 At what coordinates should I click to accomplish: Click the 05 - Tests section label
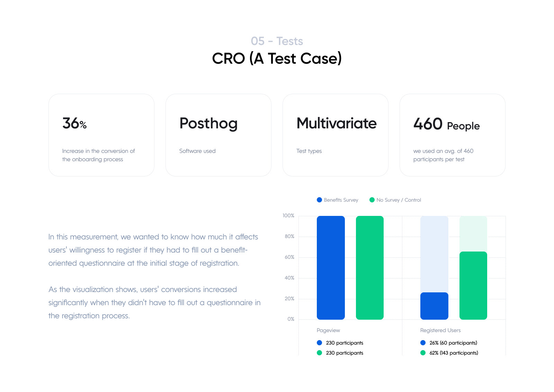pyautogui.click(x=277, y=41)
